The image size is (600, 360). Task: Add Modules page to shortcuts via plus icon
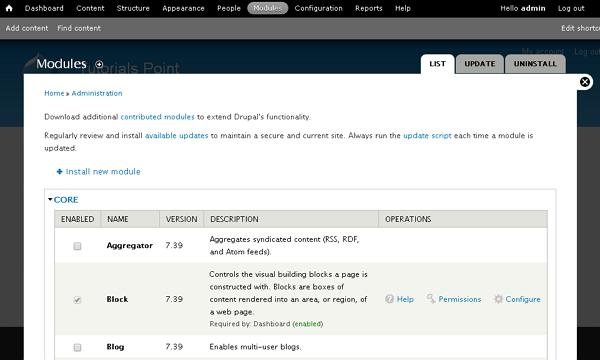tap(99, 64)
